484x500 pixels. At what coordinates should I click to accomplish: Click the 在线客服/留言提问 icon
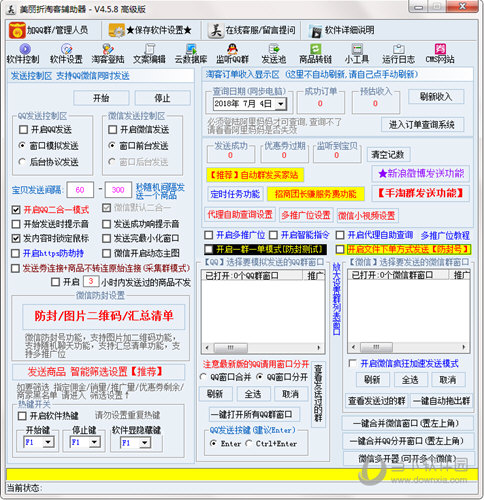[216, 31]
